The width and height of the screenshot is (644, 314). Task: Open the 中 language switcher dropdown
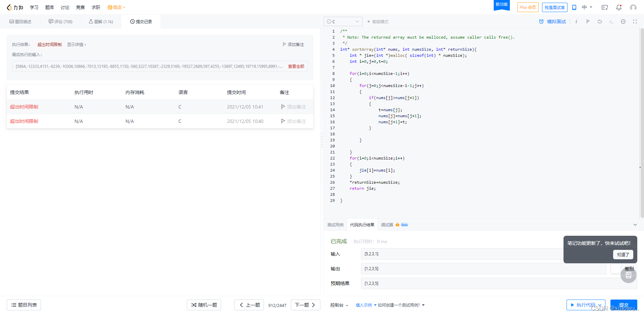click(587, 7)
